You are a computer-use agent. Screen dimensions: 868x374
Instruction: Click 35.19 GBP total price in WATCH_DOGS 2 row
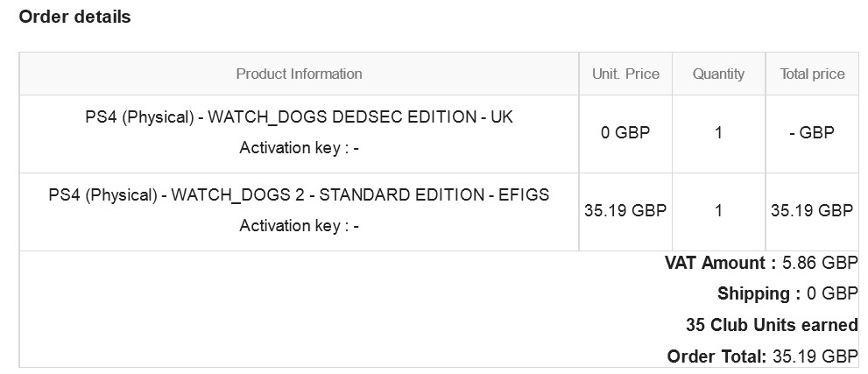812,211
